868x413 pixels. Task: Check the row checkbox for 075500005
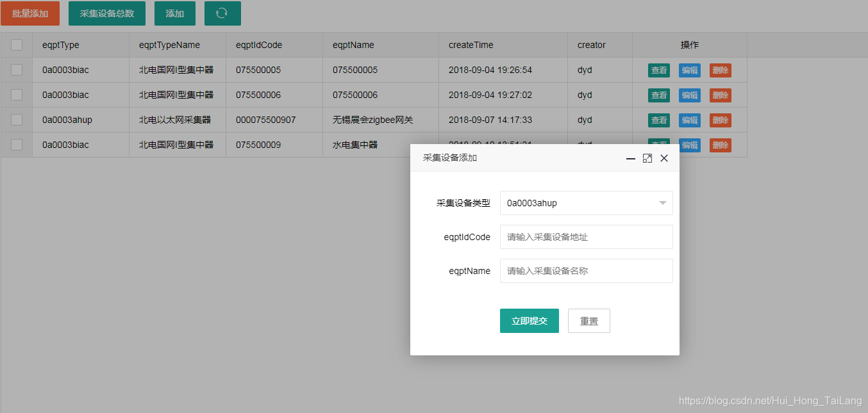point(17,70)
